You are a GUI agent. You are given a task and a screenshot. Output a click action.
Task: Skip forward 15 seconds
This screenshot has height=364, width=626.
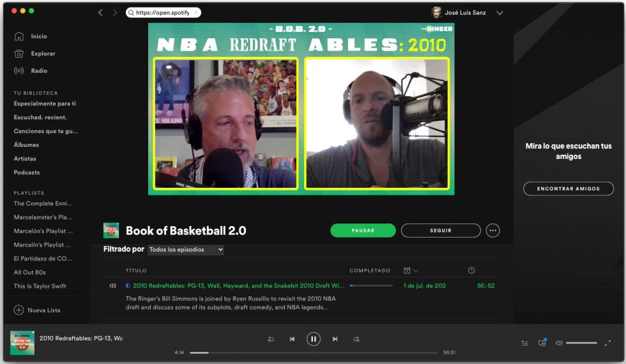point(356,339)
